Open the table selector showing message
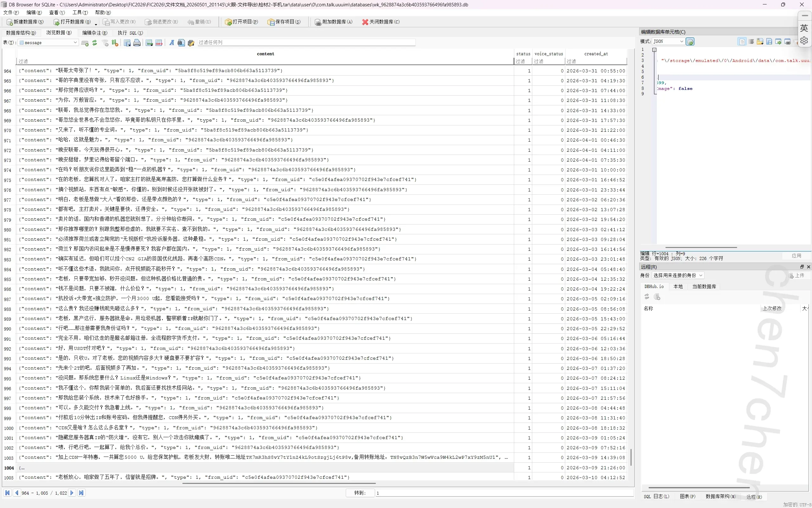 tap(48, 43)
